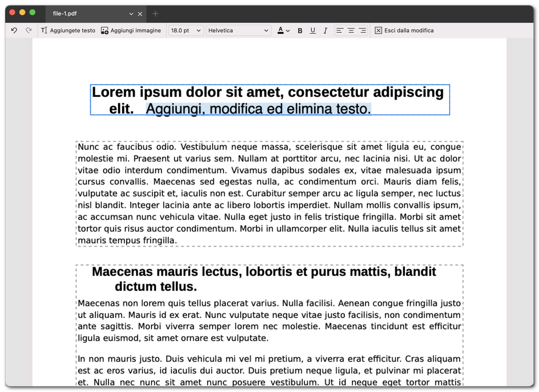
Task: Apply center text alignment
Action: (x=351, y=30)
